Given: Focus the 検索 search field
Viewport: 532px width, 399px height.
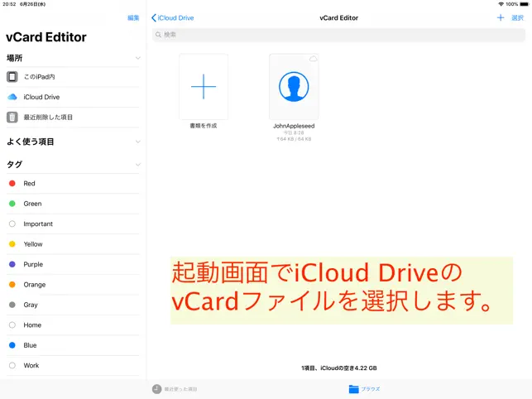Looking at the screenshot, I should tap(338, 35).
